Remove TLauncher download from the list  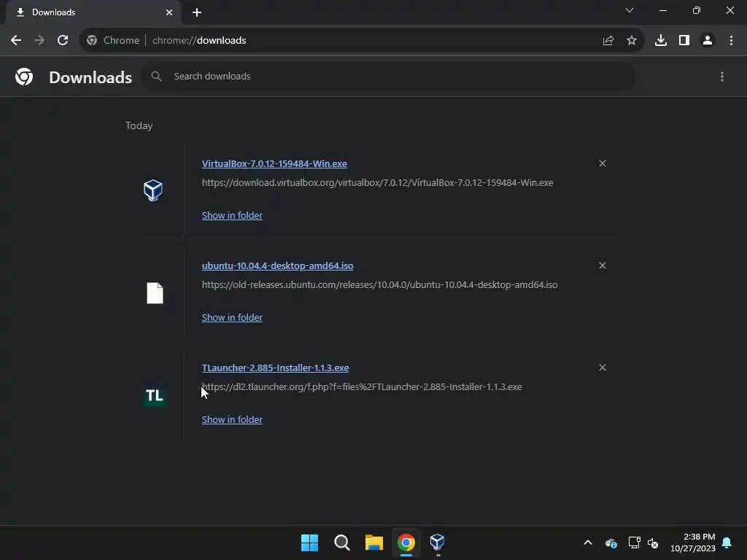point(602,367)
